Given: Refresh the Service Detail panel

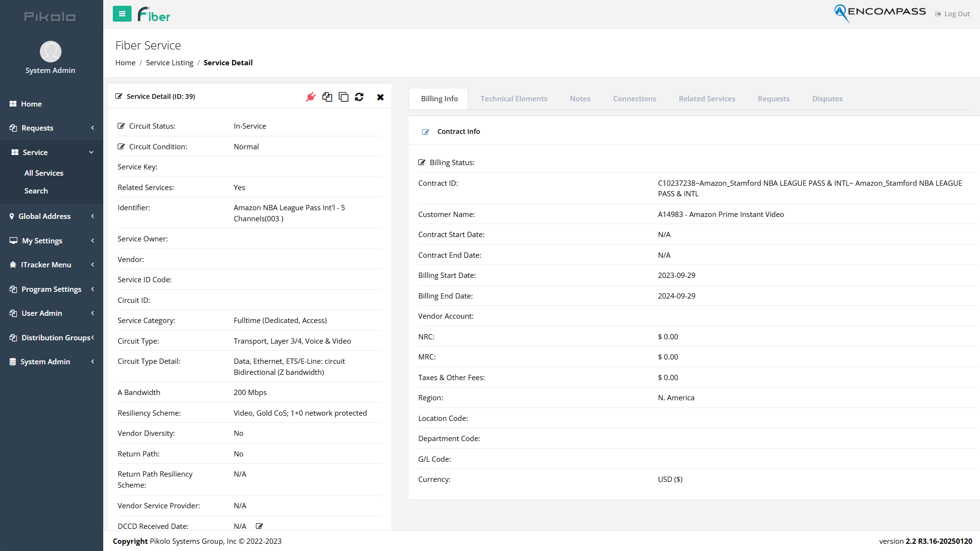Looking at the screenshot, I should coord(360,96).
